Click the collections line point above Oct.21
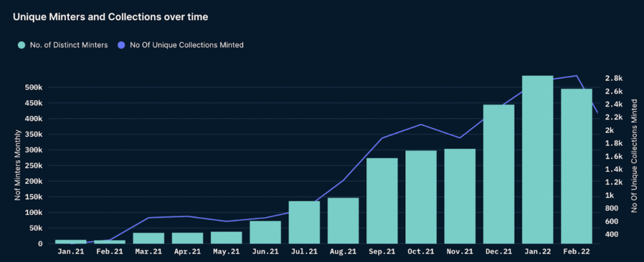 [x=421, y=124]
